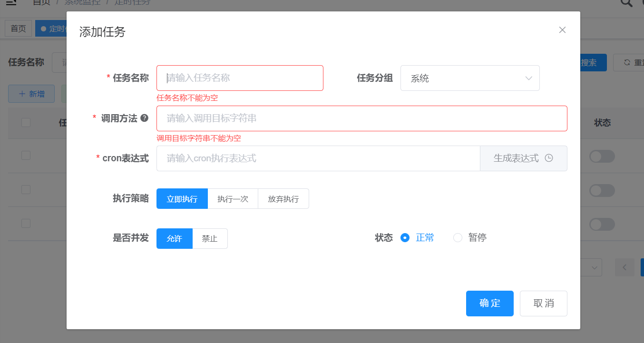The image size is (644, 343).
Task: Click the 状态 column header in the table
Action: [x=602, y=123]
